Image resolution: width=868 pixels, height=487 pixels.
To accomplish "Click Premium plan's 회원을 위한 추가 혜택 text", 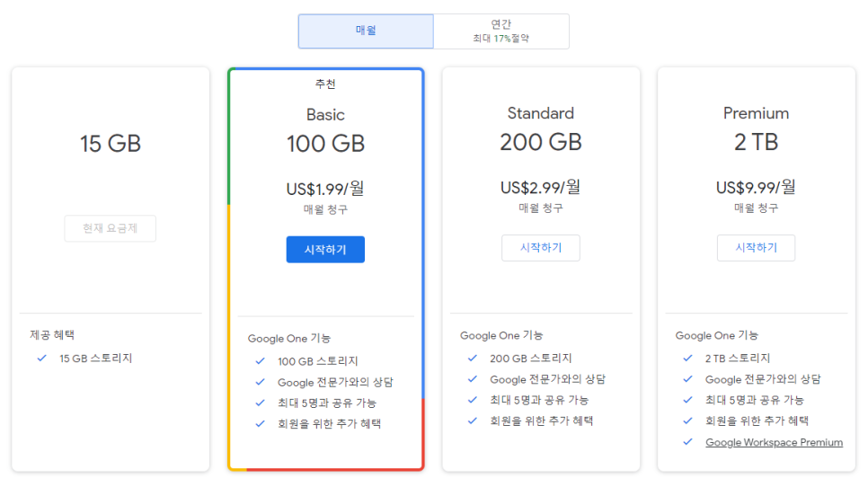I will click(x=757, y=421).
